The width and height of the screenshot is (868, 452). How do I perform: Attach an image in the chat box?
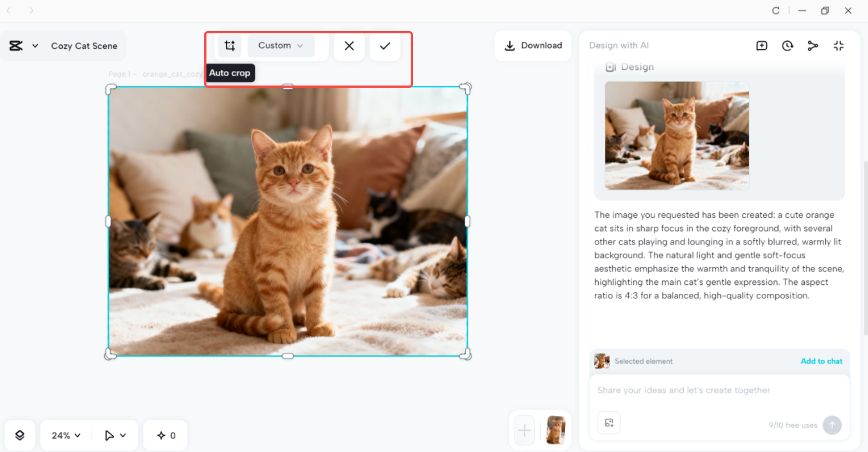pyautogui.click(x=609, y=423)
